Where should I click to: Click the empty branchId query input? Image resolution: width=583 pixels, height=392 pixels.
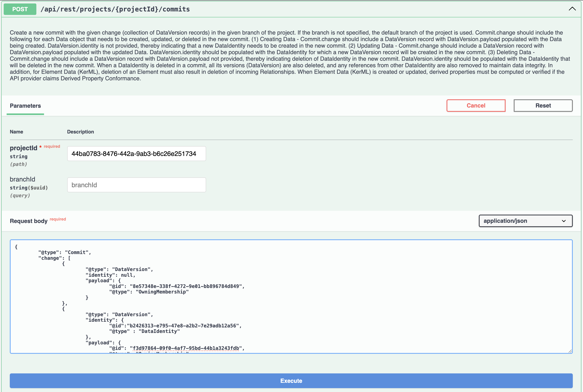(136, 185)
